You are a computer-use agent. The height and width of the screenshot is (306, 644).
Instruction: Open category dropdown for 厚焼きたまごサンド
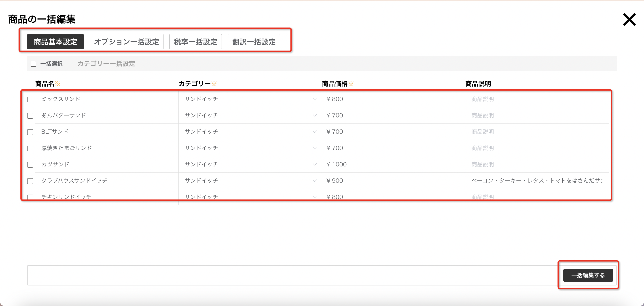click(250, 148)
